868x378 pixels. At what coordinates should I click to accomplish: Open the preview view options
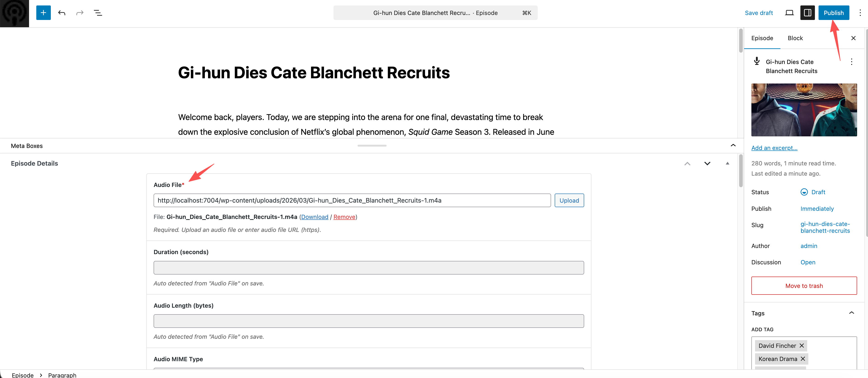click(x=789, y=13)
